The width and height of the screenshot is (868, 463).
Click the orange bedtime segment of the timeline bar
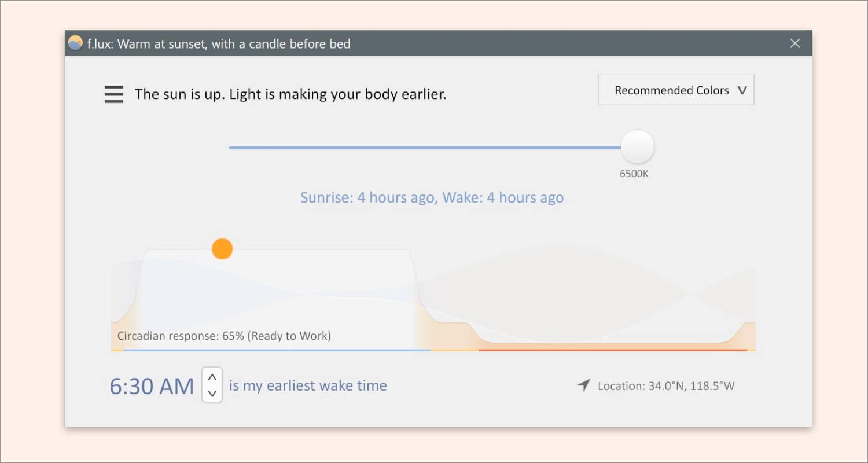613,350
